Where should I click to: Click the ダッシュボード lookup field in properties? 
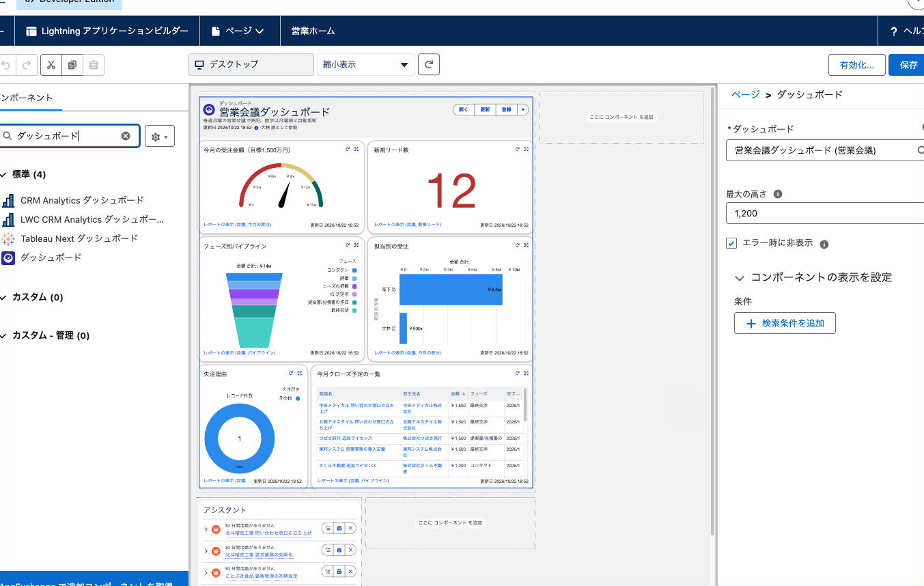point(825,150)
